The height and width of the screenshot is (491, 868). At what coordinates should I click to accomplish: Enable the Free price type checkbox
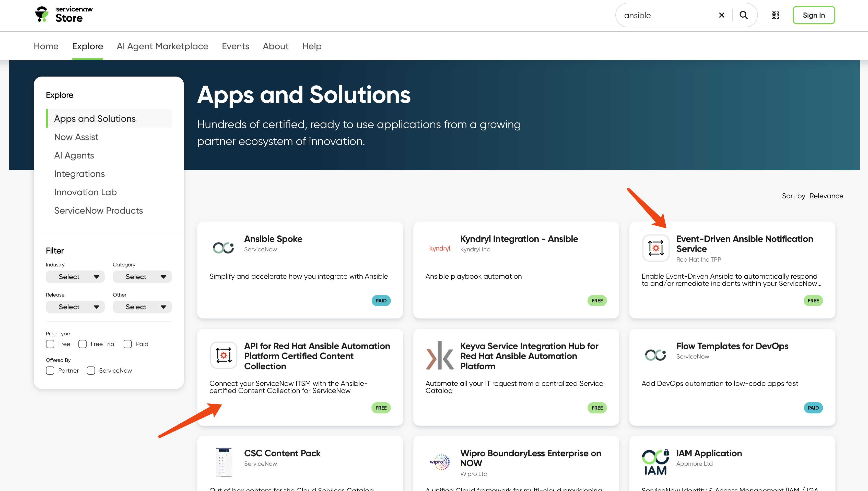50,344
